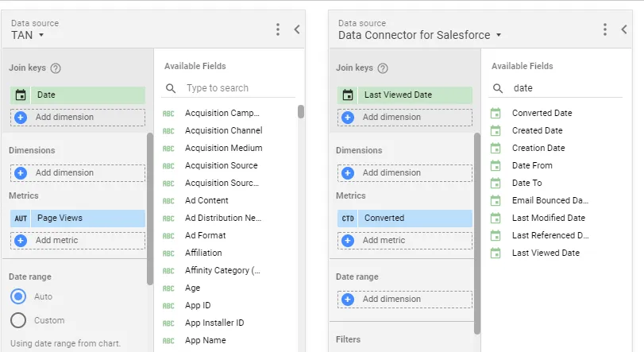Collapse the TAN data source panel
Screen dimensions: 644x352
[x=297, y=29]
